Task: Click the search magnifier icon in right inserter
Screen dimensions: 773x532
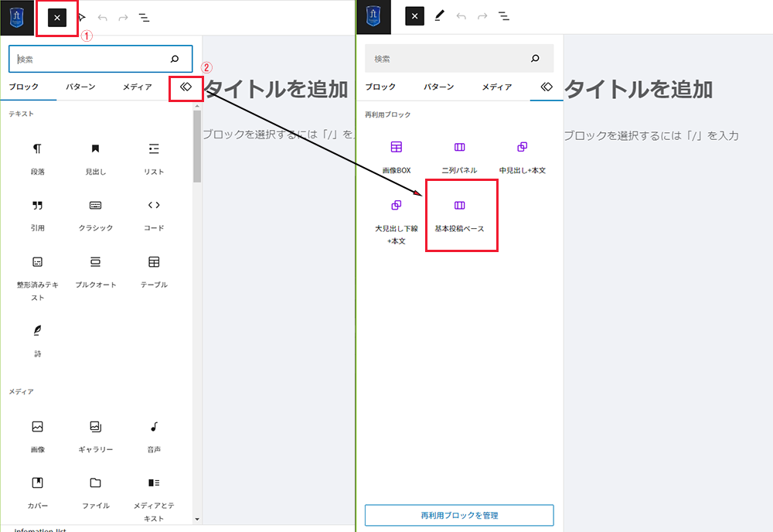Action: (x=535, y=59)
